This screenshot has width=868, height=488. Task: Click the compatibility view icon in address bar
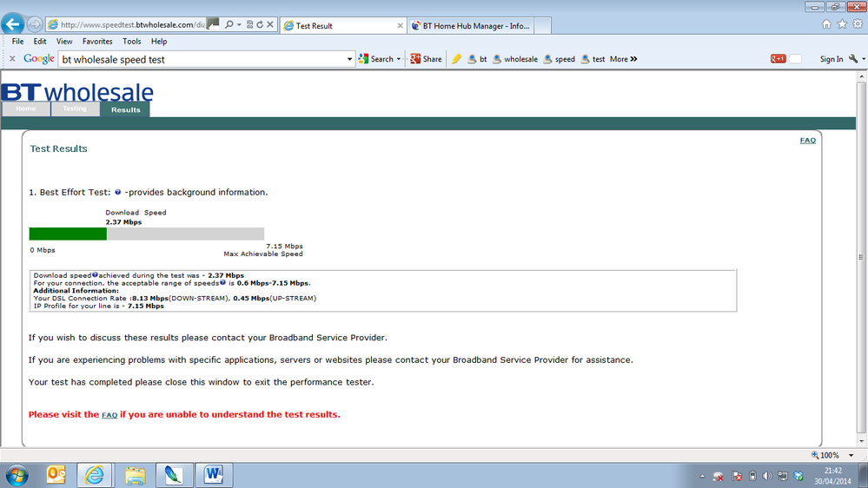(x=249, y=24)
